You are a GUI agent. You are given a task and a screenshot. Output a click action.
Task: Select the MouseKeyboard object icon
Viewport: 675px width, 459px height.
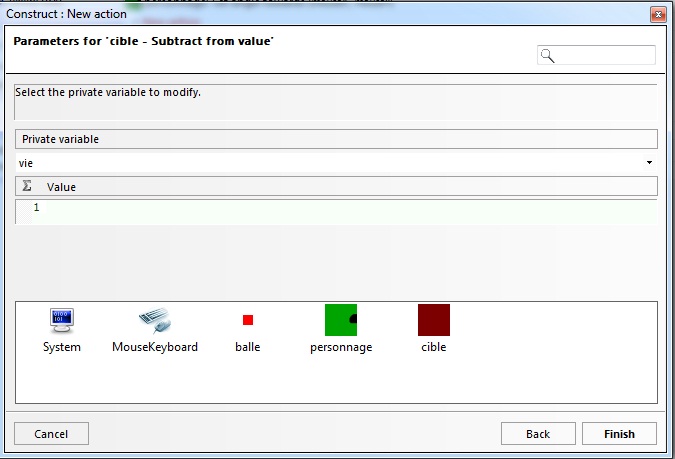pos(155,320)
